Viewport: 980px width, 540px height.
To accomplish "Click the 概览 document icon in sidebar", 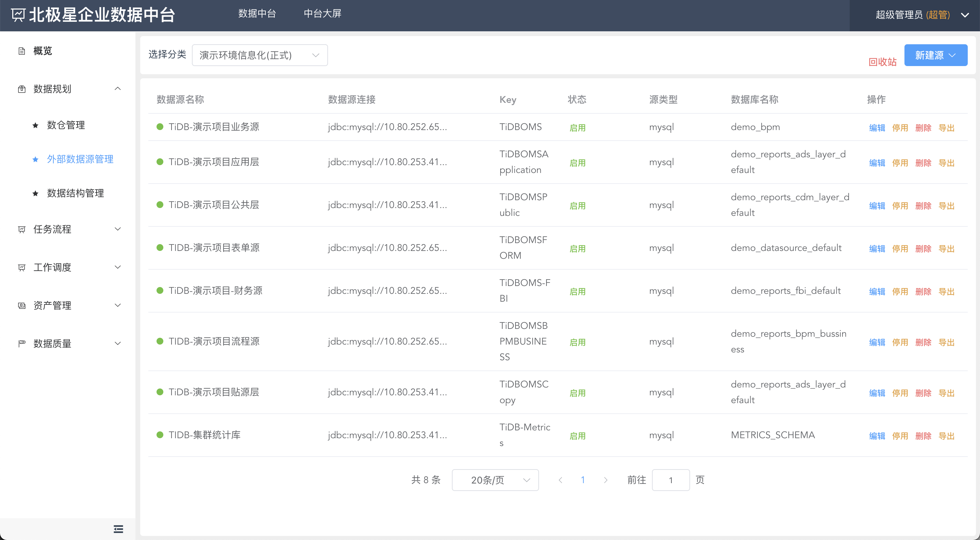I will click(22, 51).
